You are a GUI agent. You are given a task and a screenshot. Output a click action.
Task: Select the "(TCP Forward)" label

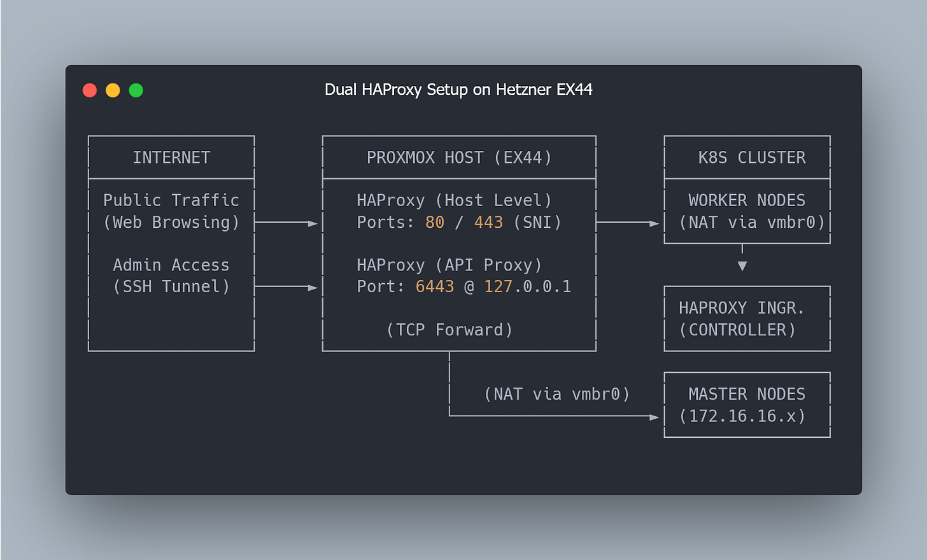449,330
